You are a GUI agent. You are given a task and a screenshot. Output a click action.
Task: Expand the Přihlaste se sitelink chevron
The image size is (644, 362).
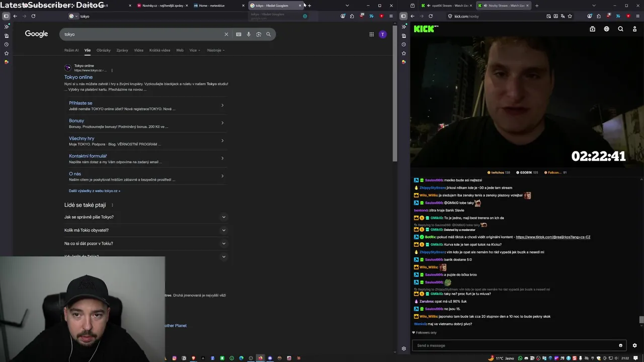222,105
